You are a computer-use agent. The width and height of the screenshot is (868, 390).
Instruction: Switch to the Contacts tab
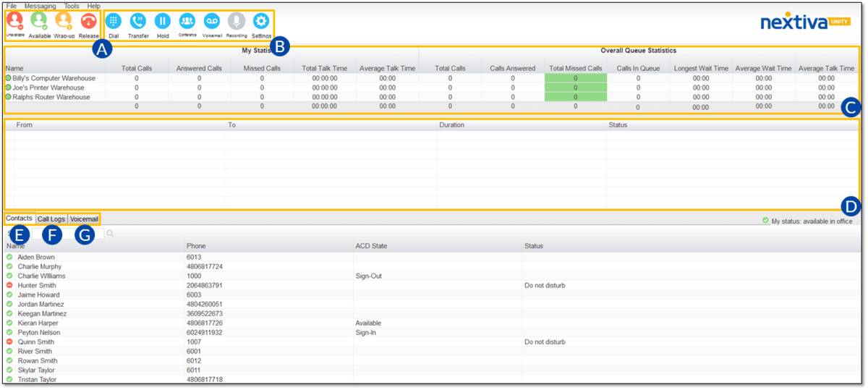pyautogui.click(x=20, y=219)
